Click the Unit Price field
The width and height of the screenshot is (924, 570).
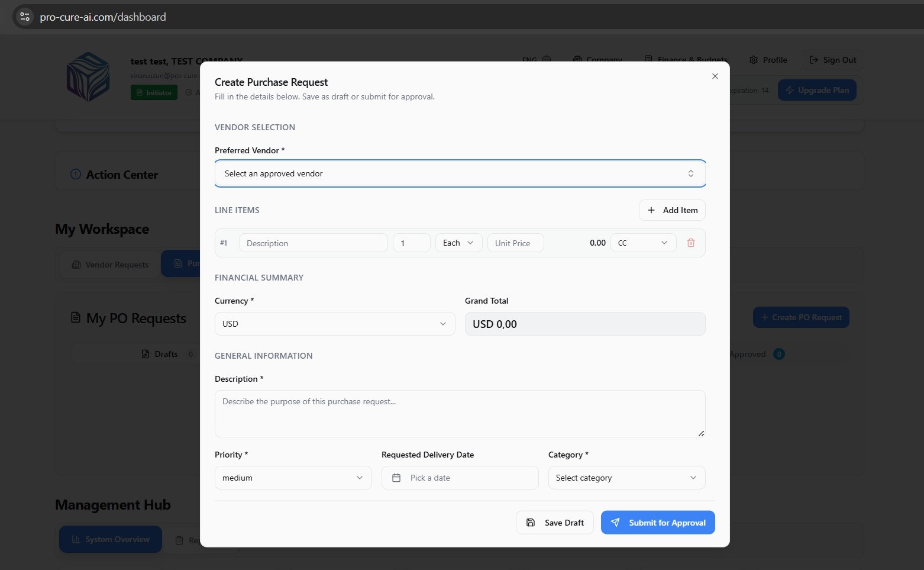tap(515, 243)
